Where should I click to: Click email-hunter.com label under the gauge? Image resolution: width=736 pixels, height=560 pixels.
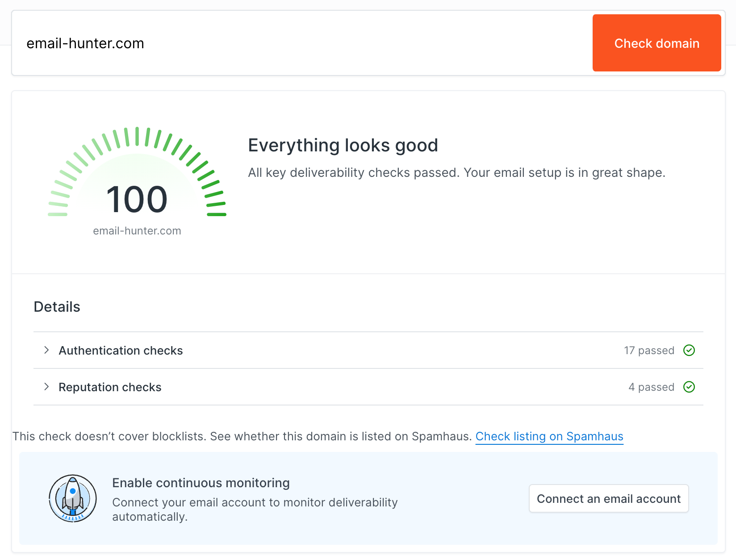[137, 231]
